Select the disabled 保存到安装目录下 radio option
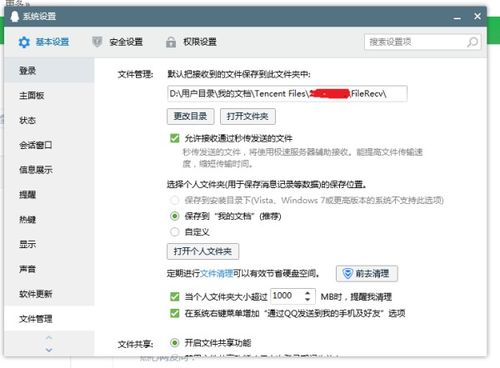 175,200
